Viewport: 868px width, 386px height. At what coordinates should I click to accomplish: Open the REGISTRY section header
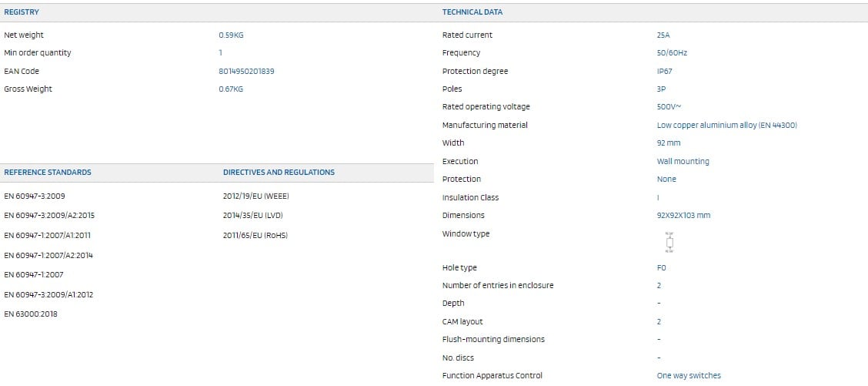click(x=22, y=12)
